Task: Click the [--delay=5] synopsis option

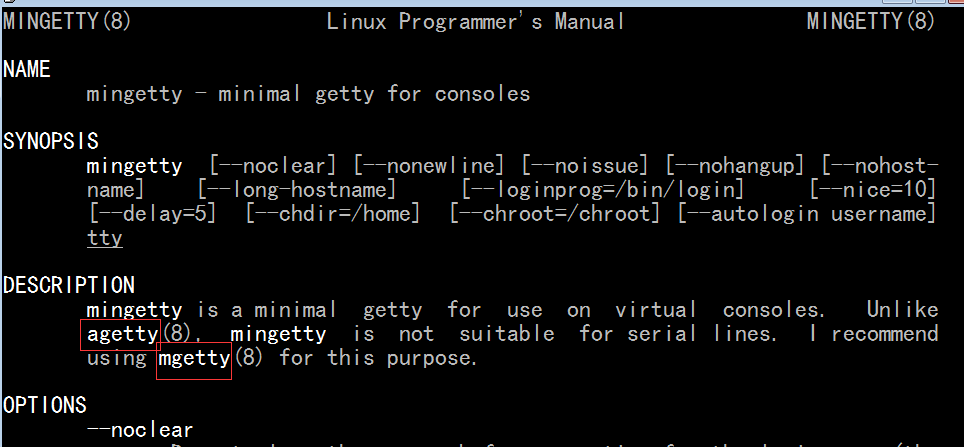Action: pyautogui.click(x=152, y=214)
